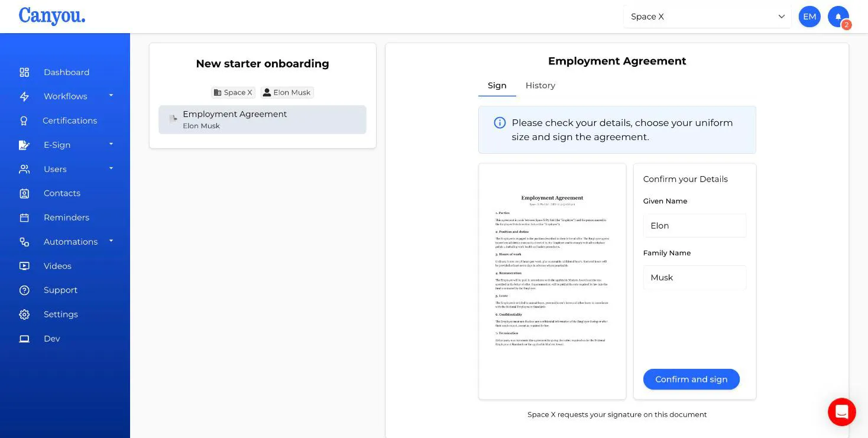Select the Elon Musk person tag
Image resolution: width=868 pixels, height=438 pixels.
287,92
